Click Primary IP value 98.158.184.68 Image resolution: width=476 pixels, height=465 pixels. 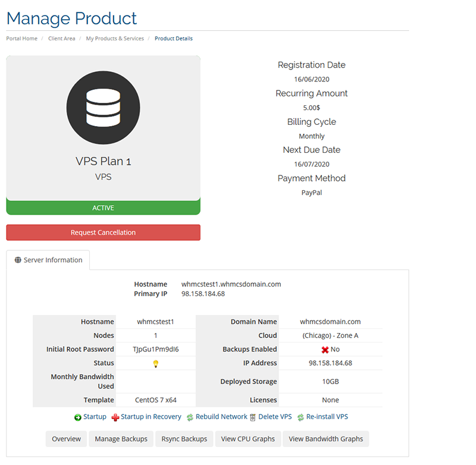click(203, 294)
